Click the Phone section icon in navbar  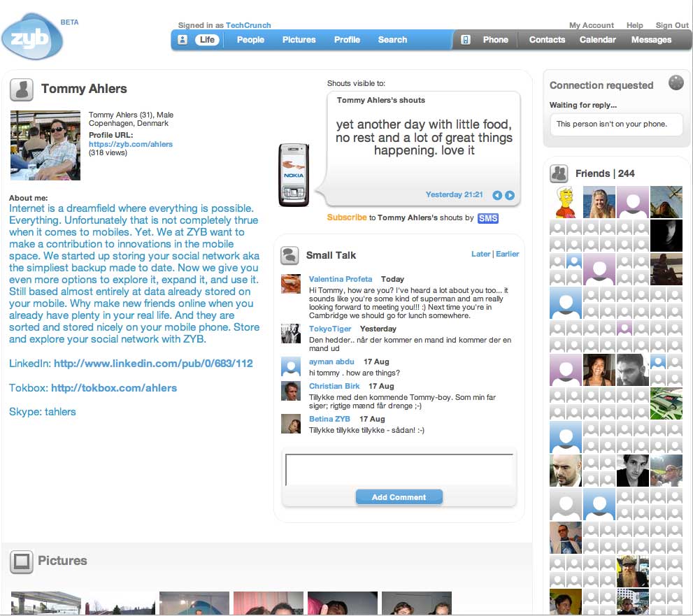466,40
